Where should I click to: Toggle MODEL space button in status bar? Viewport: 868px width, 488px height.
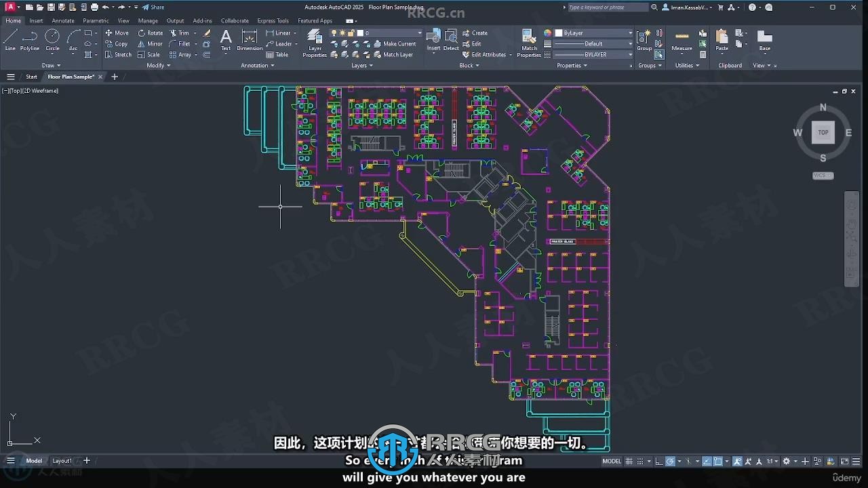coord(612,461)
